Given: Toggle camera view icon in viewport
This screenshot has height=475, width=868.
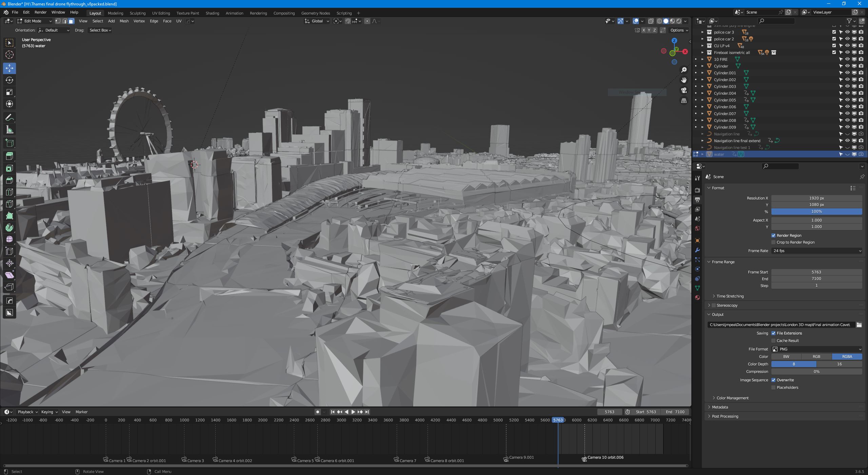Looking at the screenshot, I should pyautogui.click(x=684, y=90).
